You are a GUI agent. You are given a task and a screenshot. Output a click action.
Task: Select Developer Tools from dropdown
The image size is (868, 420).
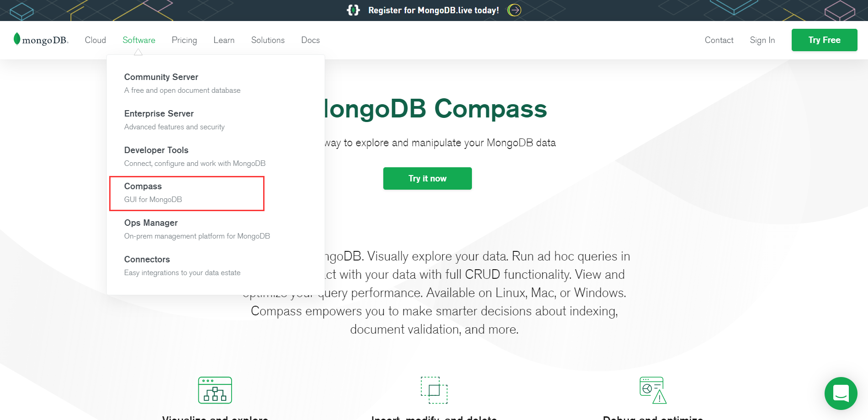pos(156,150)
